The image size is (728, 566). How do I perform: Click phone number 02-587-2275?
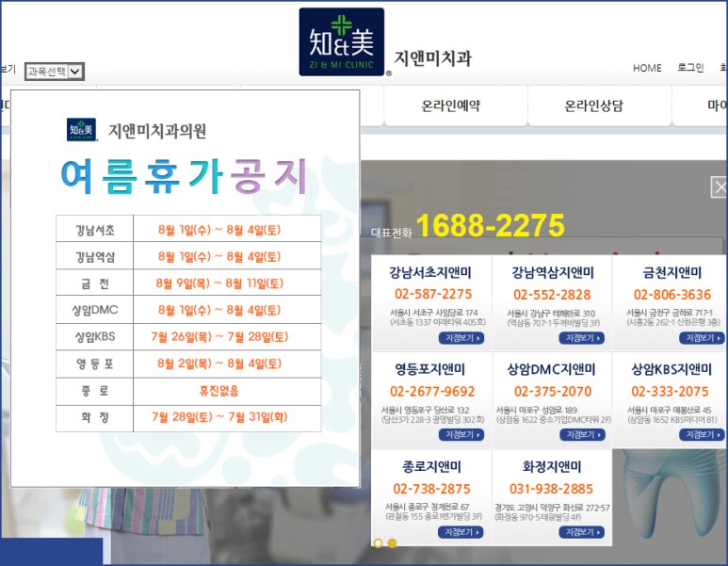click(433, 294)
